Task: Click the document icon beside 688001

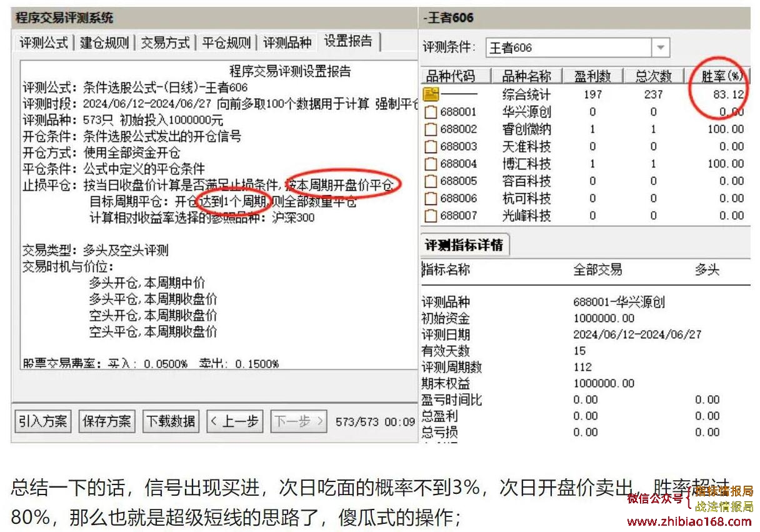Action: point(431,113)
